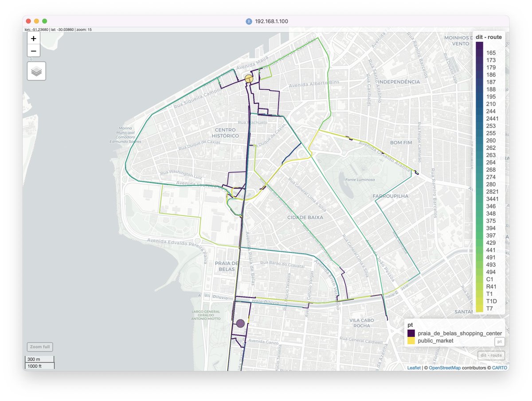Click the R icon in title bar
Screen dimensions: 532x401
tap(249, 21)
